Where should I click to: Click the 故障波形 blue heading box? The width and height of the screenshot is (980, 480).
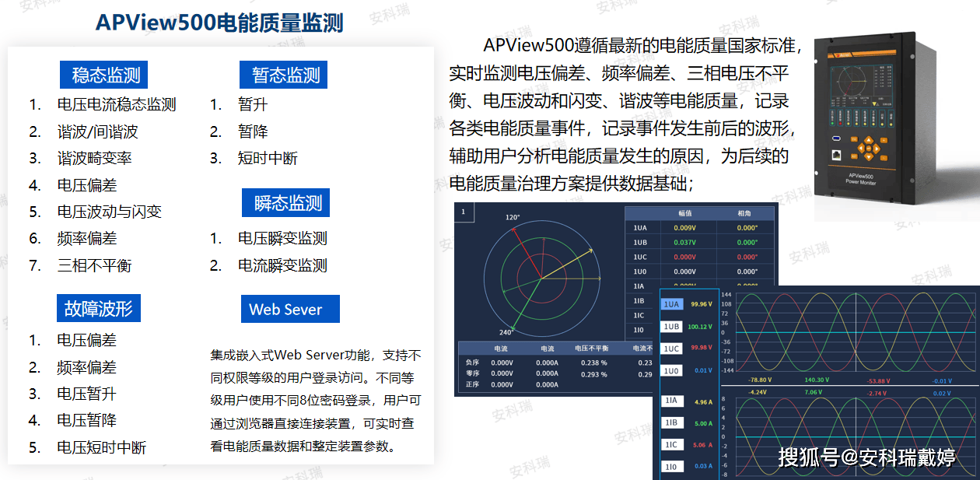tap(99, 308)
